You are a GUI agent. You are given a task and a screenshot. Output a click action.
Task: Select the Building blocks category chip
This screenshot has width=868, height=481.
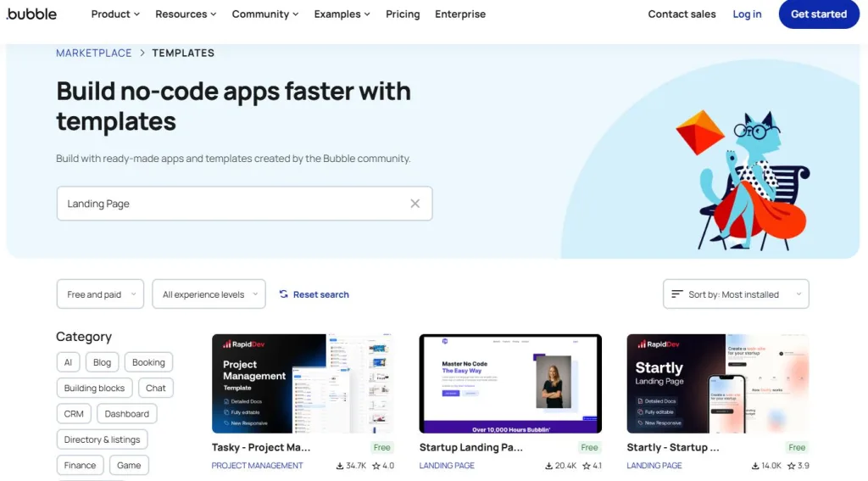(94, 388)
